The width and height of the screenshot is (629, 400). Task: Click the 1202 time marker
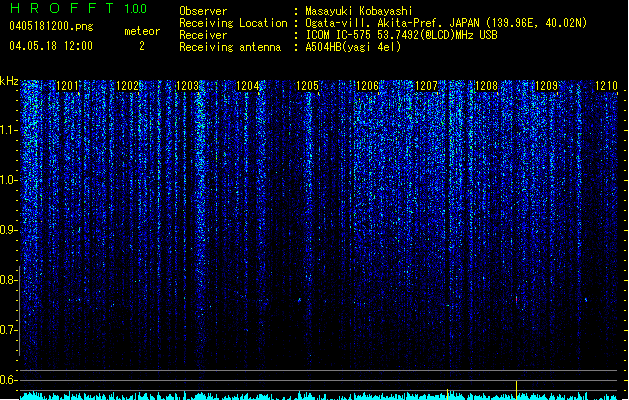point(127,86)
